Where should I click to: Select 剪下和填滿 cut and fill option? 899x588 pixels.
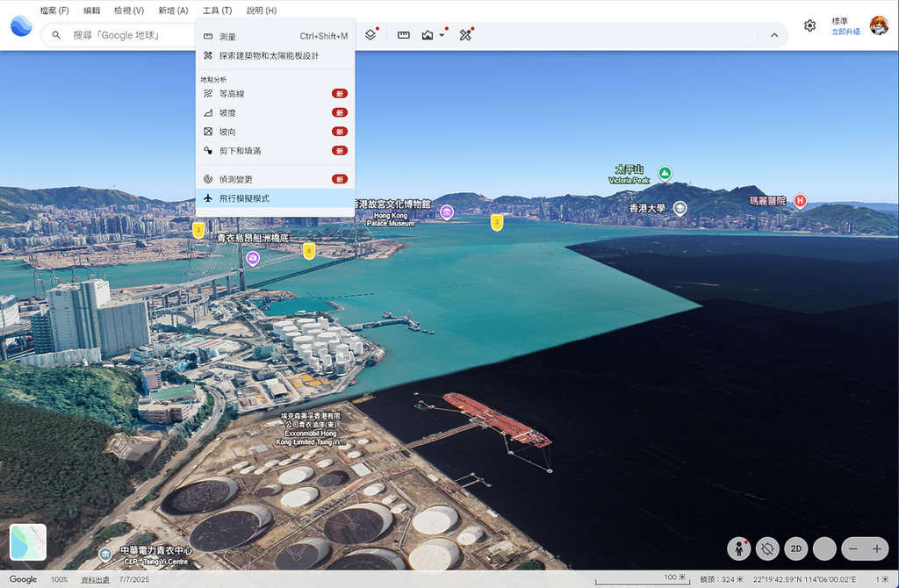point(275,150)
